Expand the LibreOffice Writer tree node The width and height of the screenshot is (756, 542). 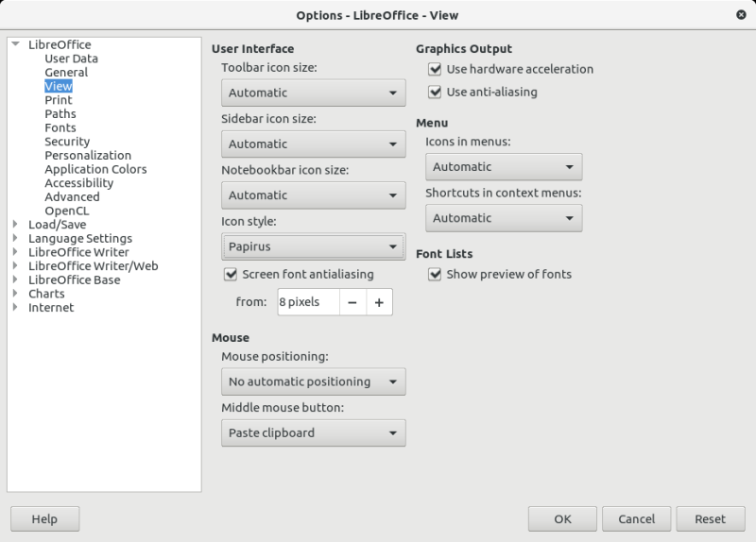click(x=15, y=252)
